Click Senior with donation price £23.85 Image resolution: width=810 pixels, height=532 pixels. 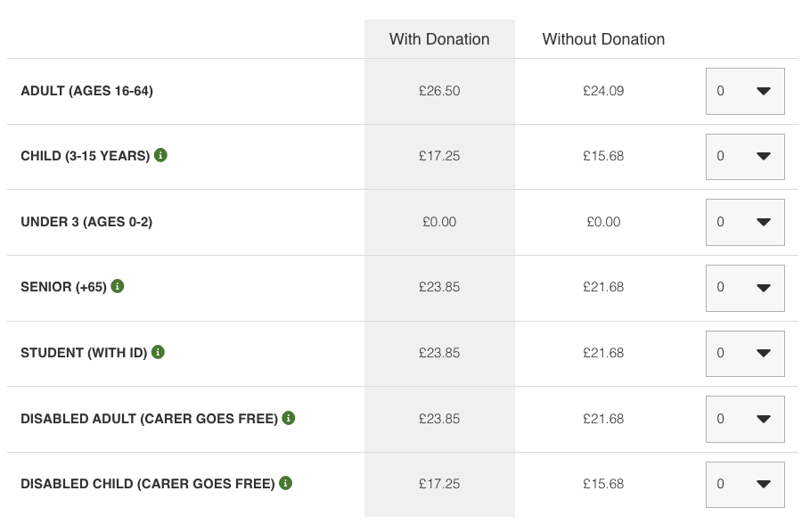click(439, 287)
